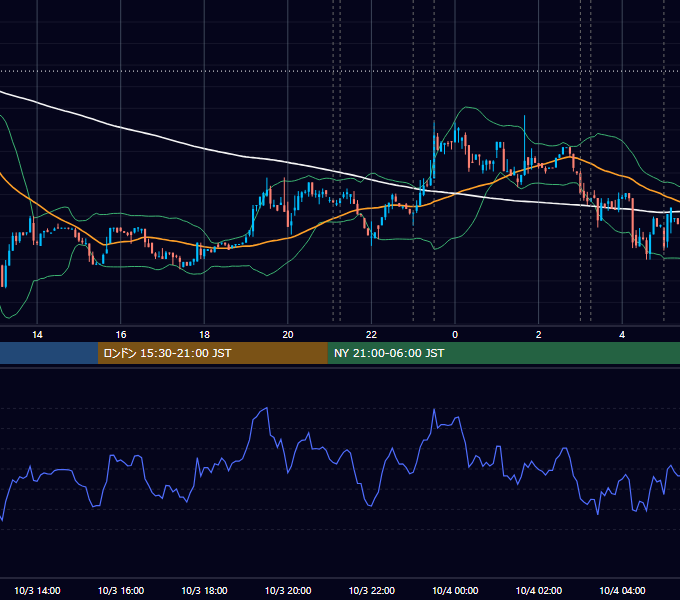
Task: Click the 10/3 14:00 time label
Action: (37, 590)
